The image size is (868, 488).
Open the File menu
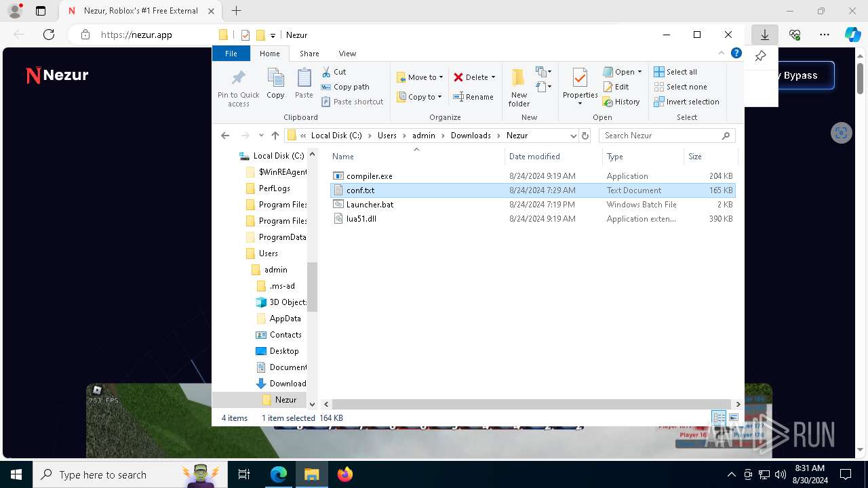point(231,54)
